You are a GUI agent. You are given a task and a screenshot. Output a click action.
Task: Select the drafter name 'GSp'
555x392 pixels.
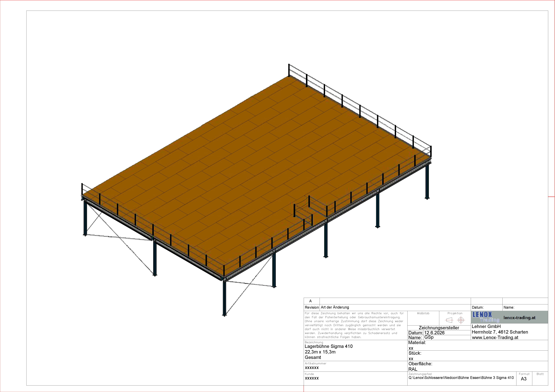(x=429, y=337)
